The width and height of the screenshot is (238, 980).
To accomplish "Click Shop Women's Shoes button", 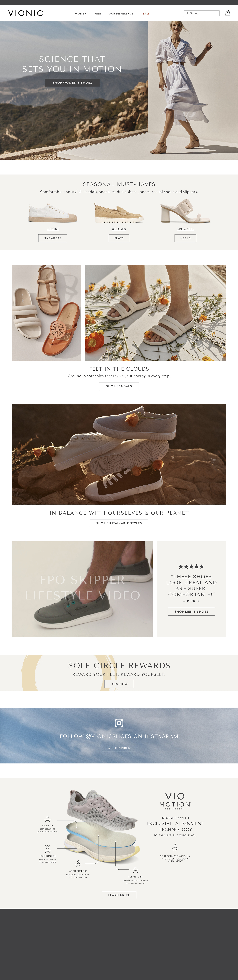I will point(72,83).
